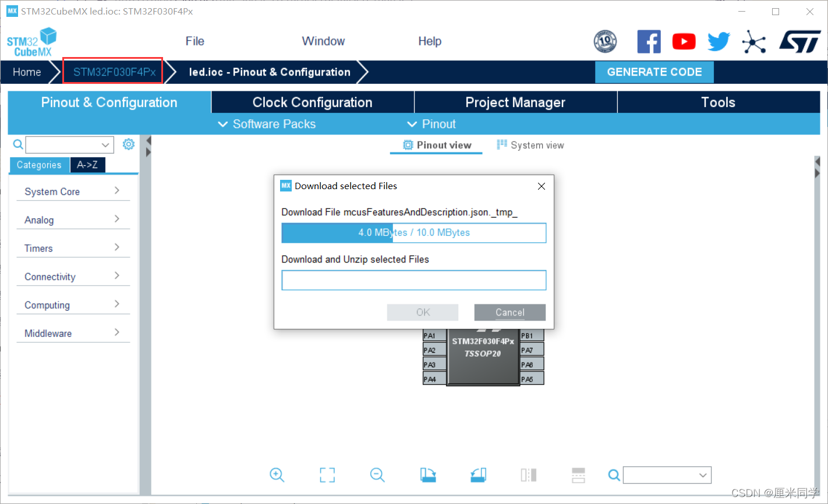Zoom out on the chip pinout view

[x=377, y=475]
